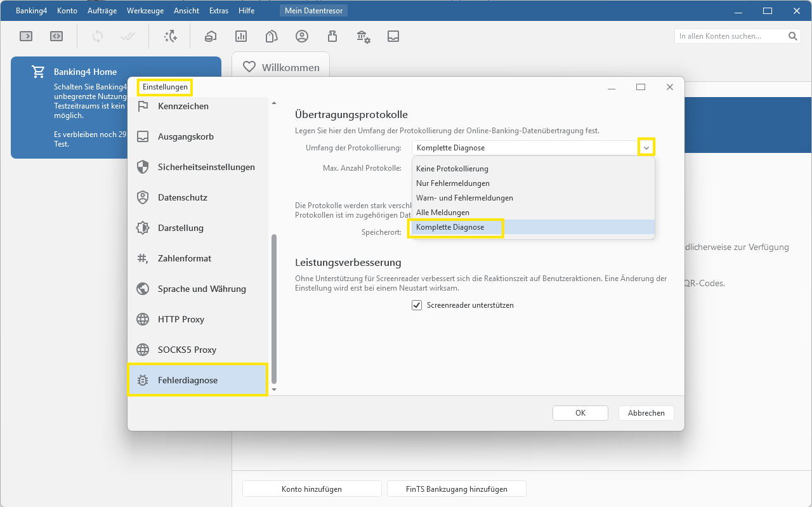Select Darstellung settings category
Image resolution: width=812 pixels, height=507 pixels.
[198, 228]
